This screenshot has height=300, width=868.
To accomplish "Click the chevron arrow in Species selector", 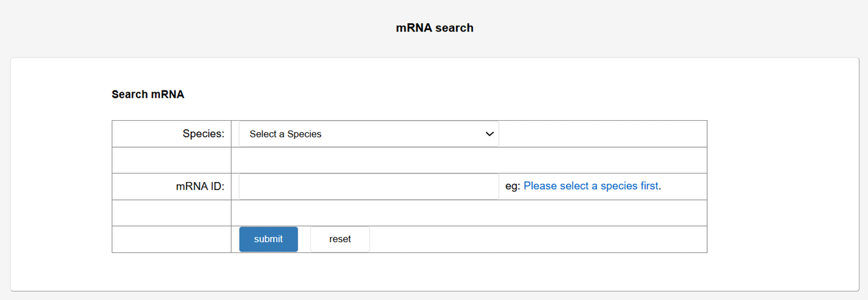I will [489, 134].
